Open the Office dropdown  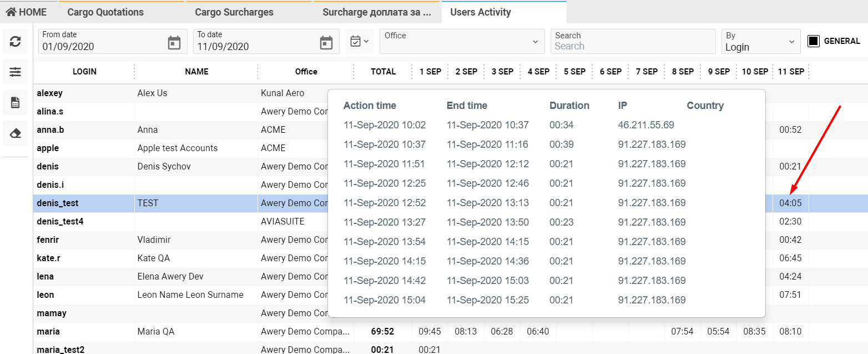(461, 41)
